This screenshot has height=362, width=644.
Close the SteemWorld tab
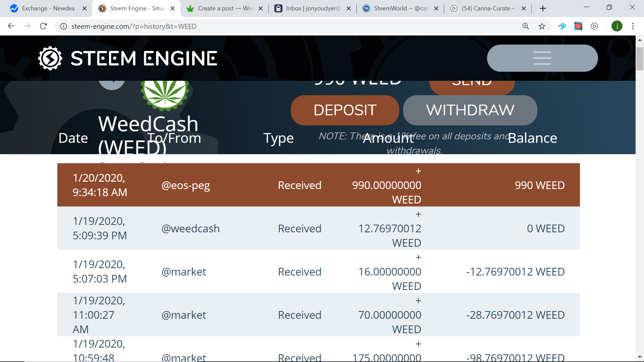coord(436,8)
